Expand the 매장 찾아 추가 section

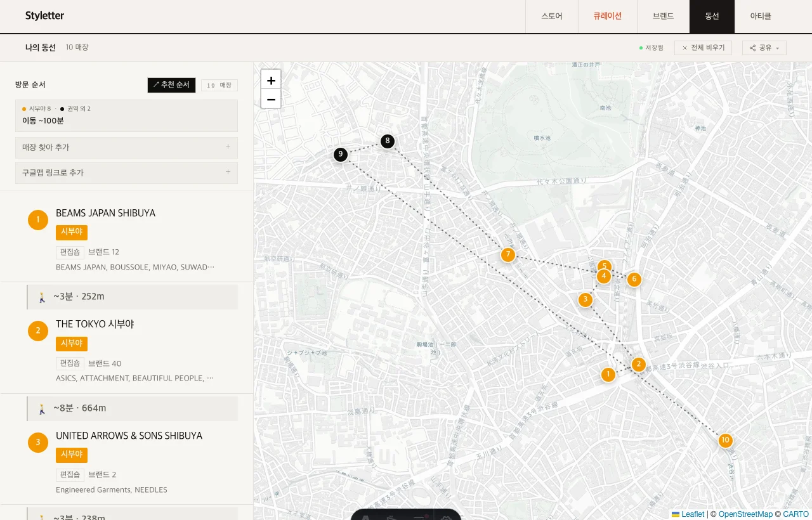[126, 147]
